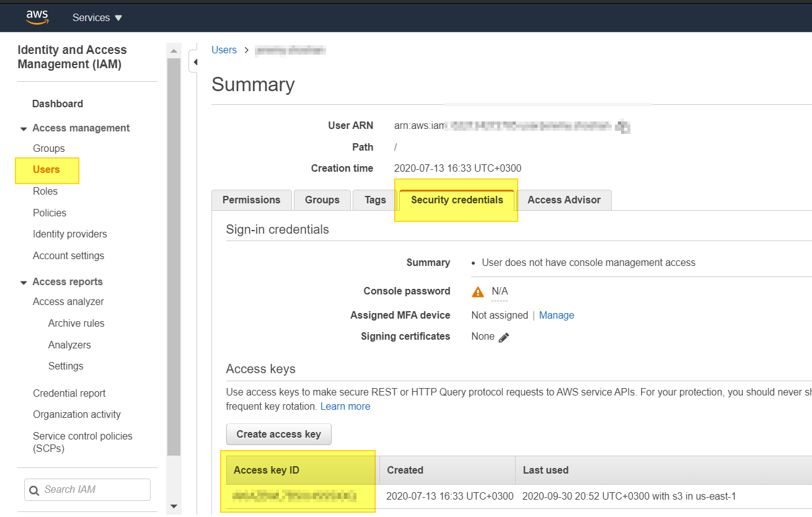Collapse the Access reports section

tap(24, 282)
